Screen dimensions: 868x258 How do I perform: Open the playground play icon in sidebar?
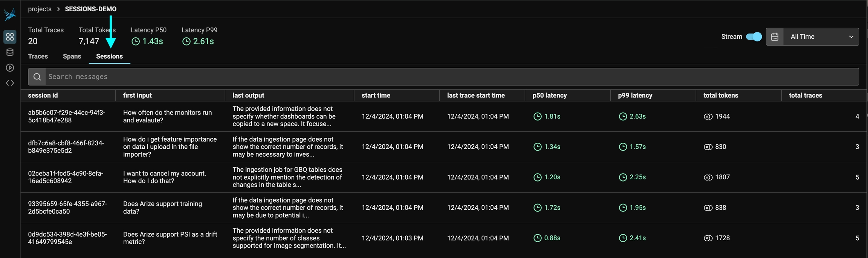(x=10, y=68)
